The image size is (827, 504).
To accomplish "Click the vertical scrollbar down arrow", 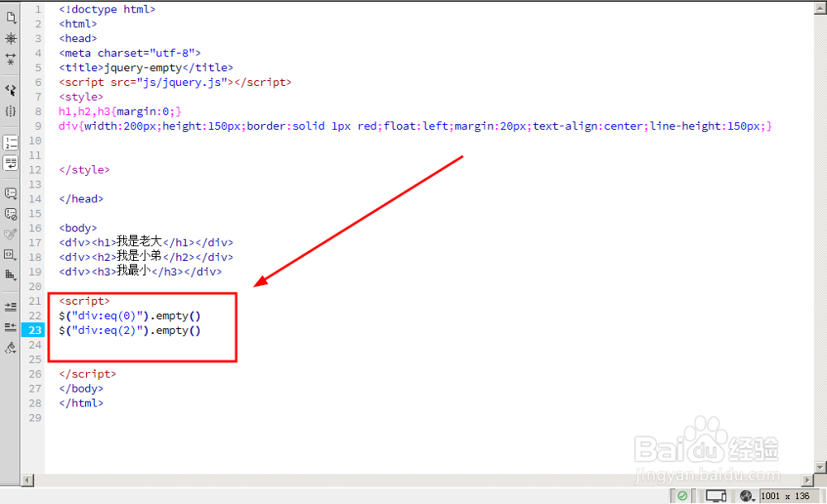I will [x=820, y=467].
